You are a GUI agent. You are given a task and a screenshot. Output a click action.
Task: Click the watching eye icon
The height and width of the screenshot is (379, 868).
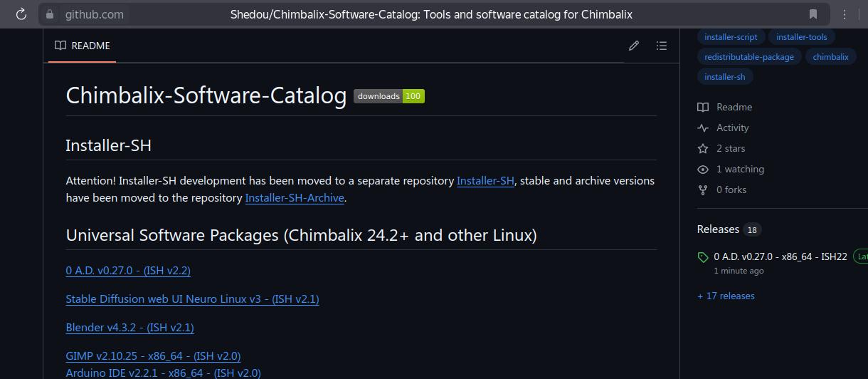click(x=703, y=170)
